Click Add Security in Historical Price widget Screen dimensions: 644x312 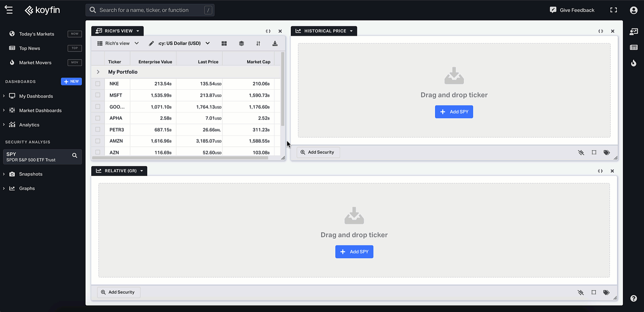(x=318, y=152)
